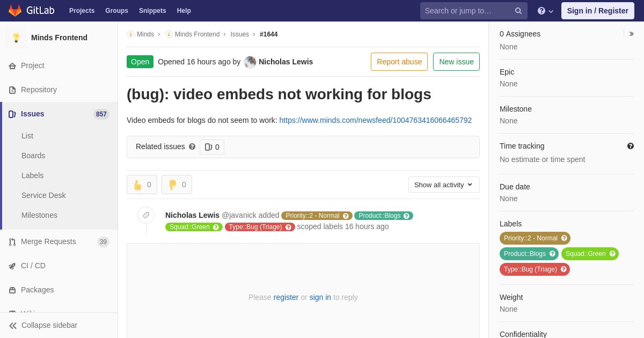Click the search magnifier icon

(x=518, y=11)
